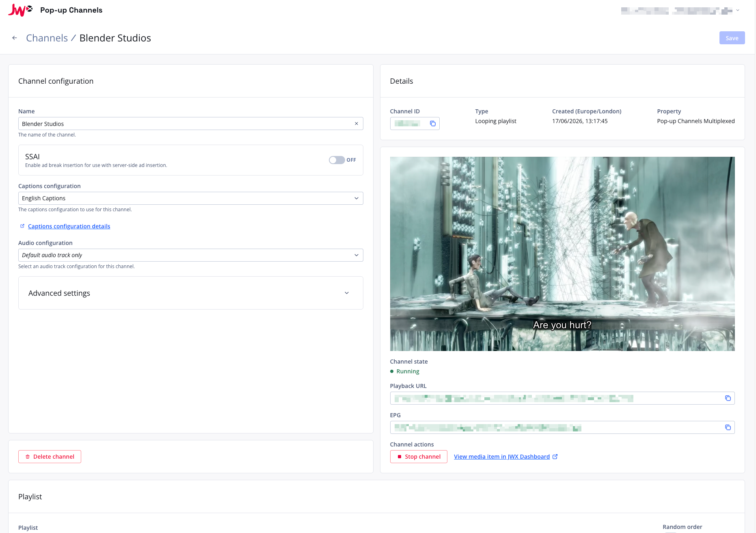The width and height of the screenshot is (756, 533).
Task: Click the Stop channel button
Action: click(419, 457)
